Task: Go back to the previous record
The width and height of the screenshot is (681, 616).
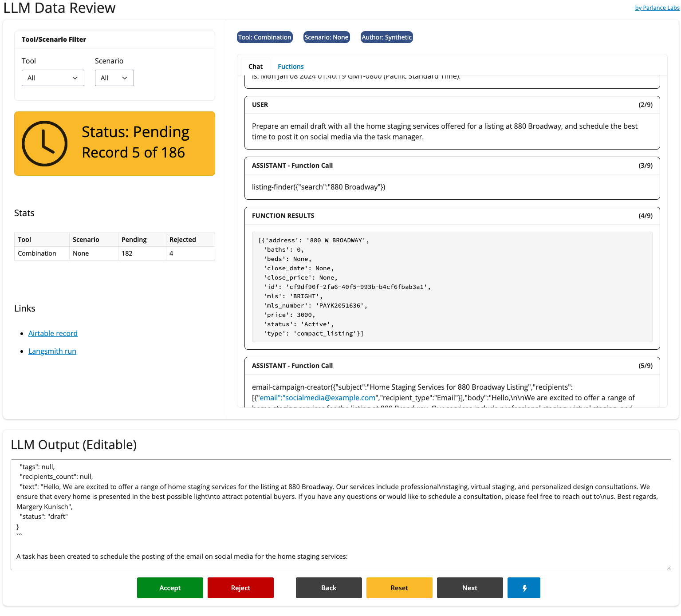Action: tap(329, 588)
